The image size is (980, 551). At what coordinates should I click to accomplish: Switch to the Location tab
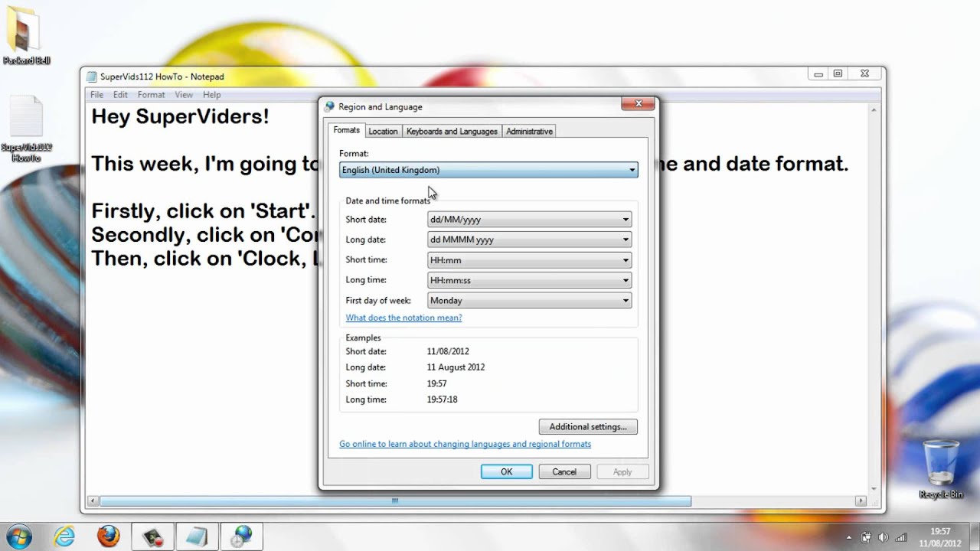tap(383, 132)
